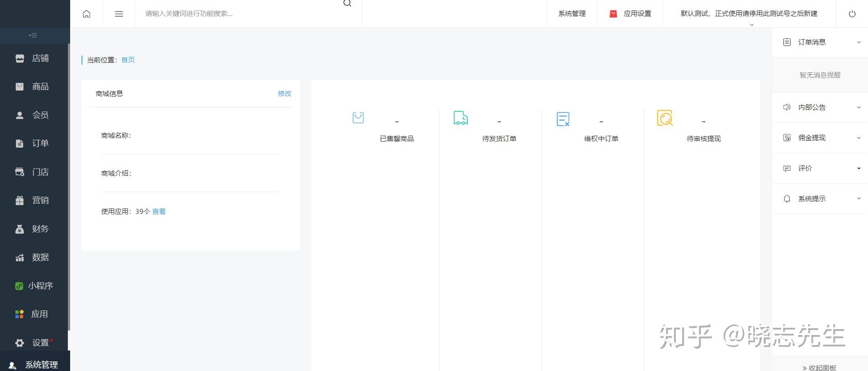This screenshot has height=371, width=868.
Task: Click the 待审核提现 magnifier icon
Action: 665,118
